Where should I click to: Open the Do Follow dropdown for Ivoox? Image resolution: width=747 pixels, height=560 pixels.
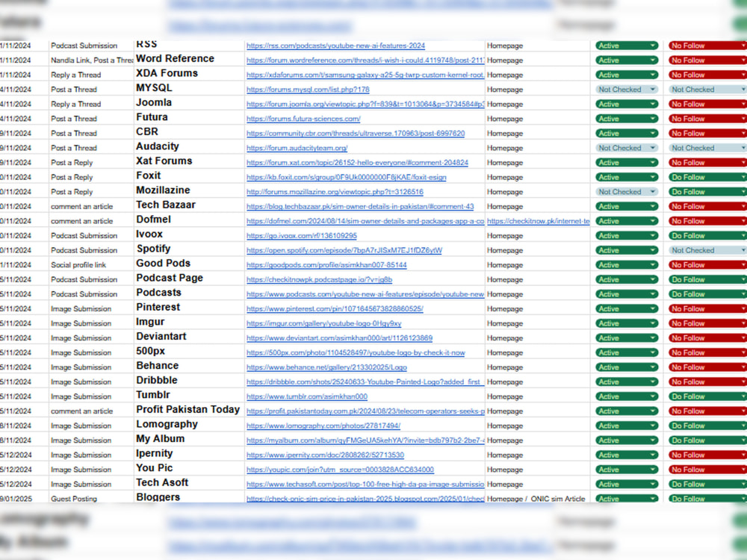point(707,236)
